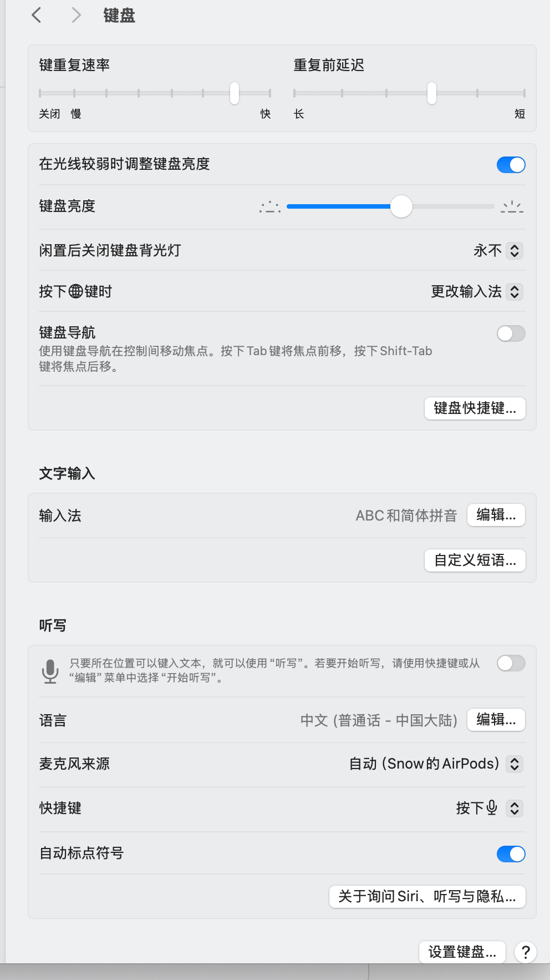The width and height of the screenshot is (550, 980).
Task: Click the back navigation arrow
Action: point(37,15)
